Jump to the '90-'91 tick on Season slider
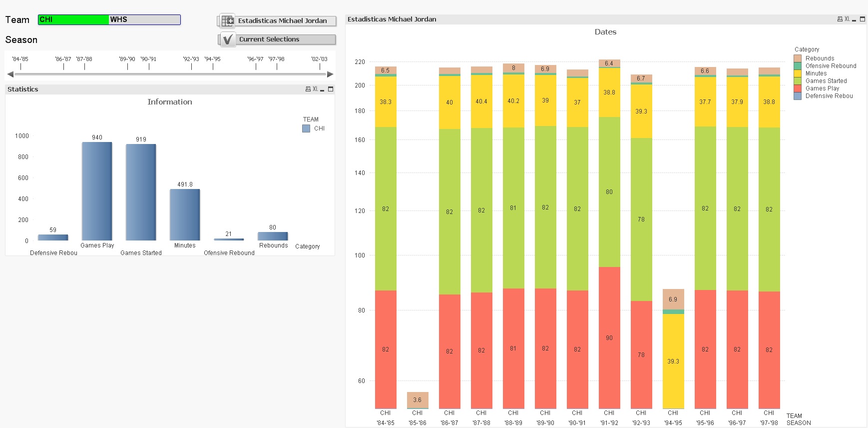The width and height of the screenshot is (868, 428). click(x=148, y=59)
